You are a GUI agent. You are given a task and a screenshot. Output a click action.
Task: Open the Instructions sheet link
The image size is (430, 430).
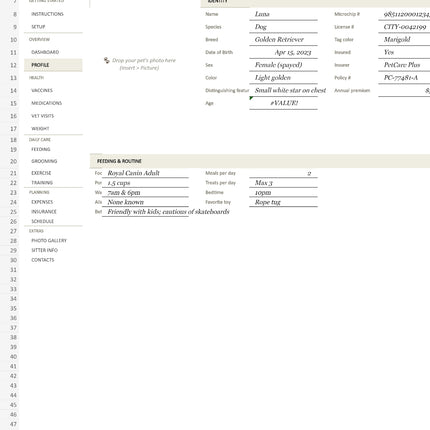tap(47, 14)
